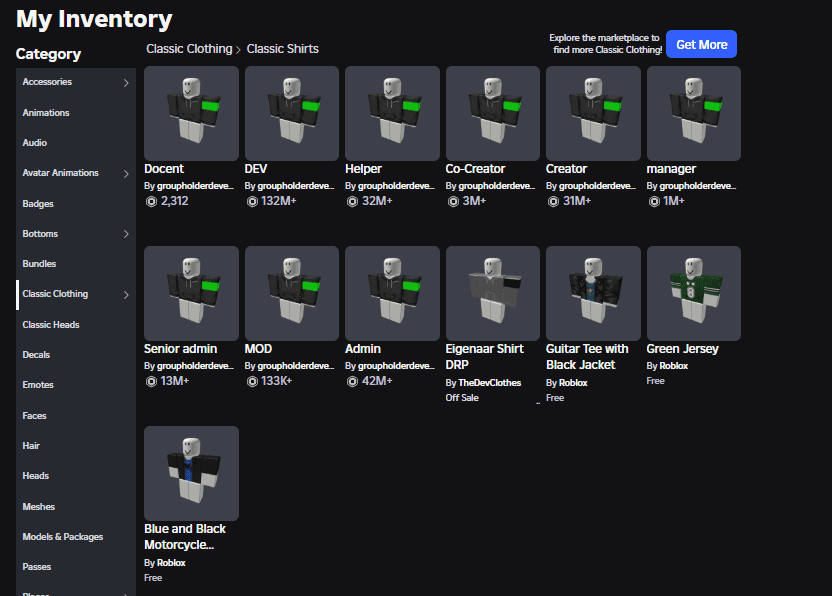Open the Green Jersey thumbnail
This screenshot has height=596, width=832.
pos(694,293)
